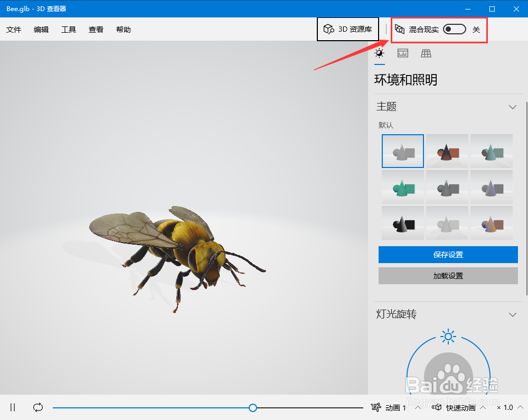
Task: Select the dark gray theme in middle row center
Action: tap(447, 187)
